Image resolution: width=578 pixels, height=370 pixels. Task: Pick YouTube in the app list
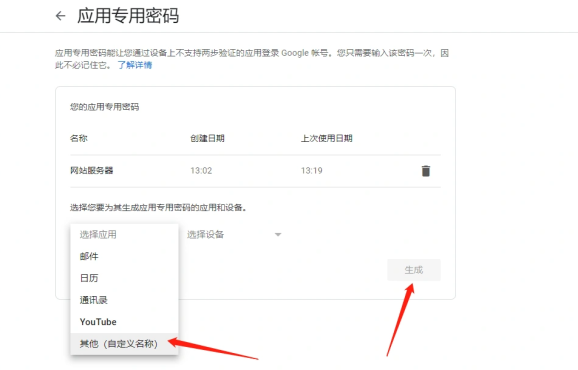[124, 322]
